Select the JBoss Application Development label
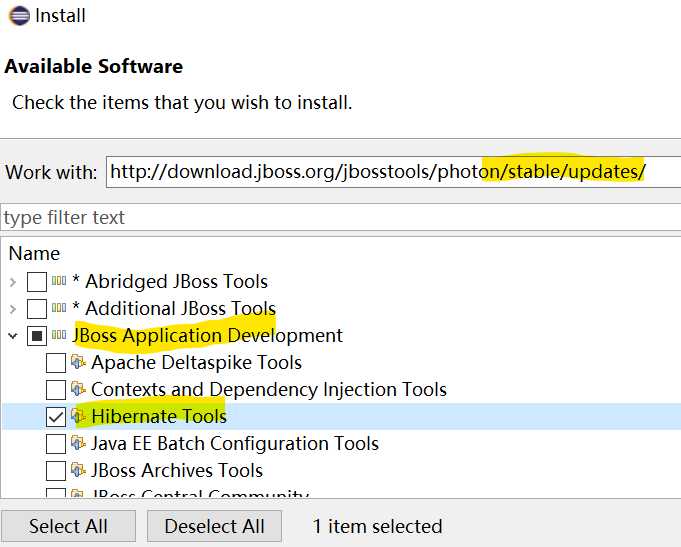The image size is (681, 547). (x=208, y=336)
